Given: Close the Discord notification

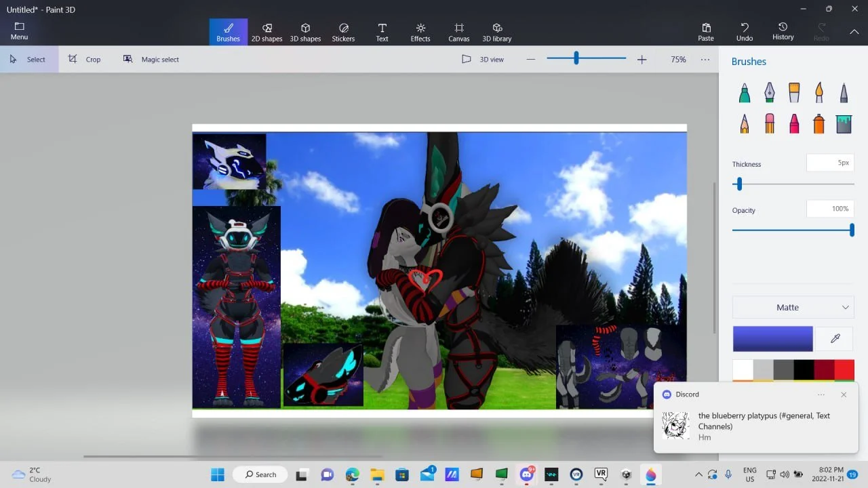Looking at the screenshot, I should (x=844, y=394).
